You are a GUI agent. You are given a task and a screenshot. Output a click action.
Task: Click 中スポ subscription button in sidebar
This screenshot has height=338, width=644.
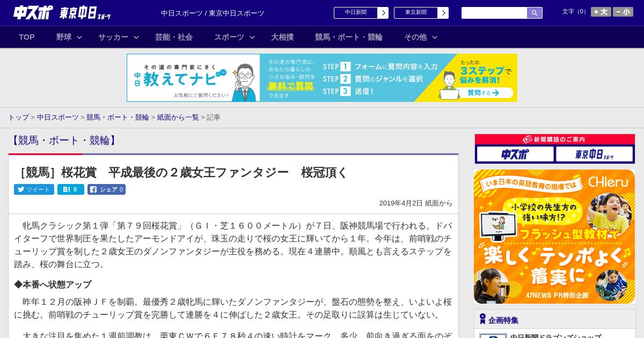(x=515, y=155)
